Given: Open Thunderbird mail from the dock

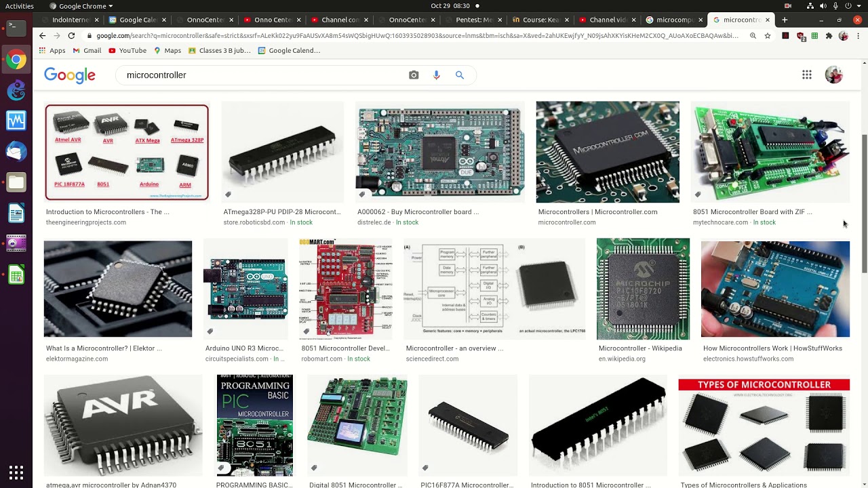Looking at the screenshot, I should pyautogui.click(x=16, y=151).
